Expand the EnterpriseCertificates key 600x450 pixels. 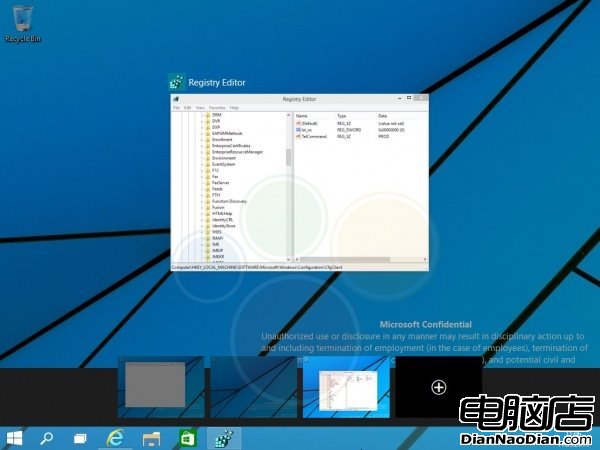(x=202, y=145)
